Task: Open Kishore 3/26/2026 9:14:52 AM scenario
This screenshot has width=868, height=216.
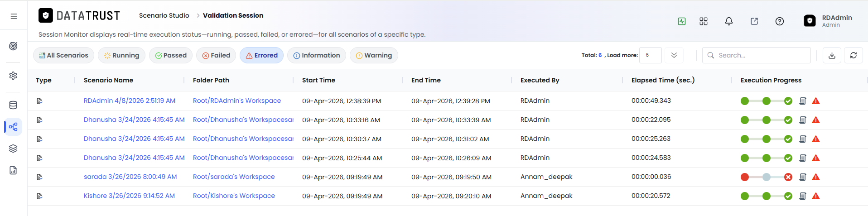Action: coord(129,196)
